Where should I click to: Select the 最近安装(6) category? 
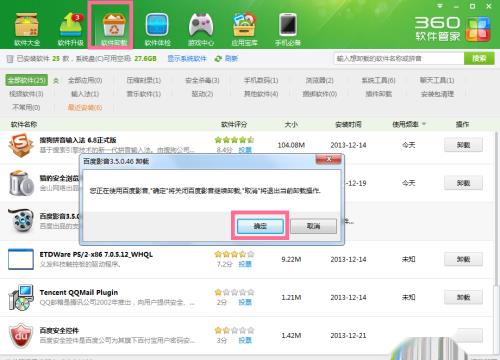85,108
